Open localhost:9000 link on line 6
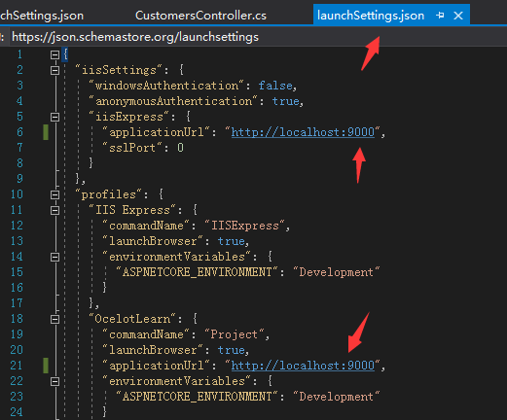 pos(303,132)
